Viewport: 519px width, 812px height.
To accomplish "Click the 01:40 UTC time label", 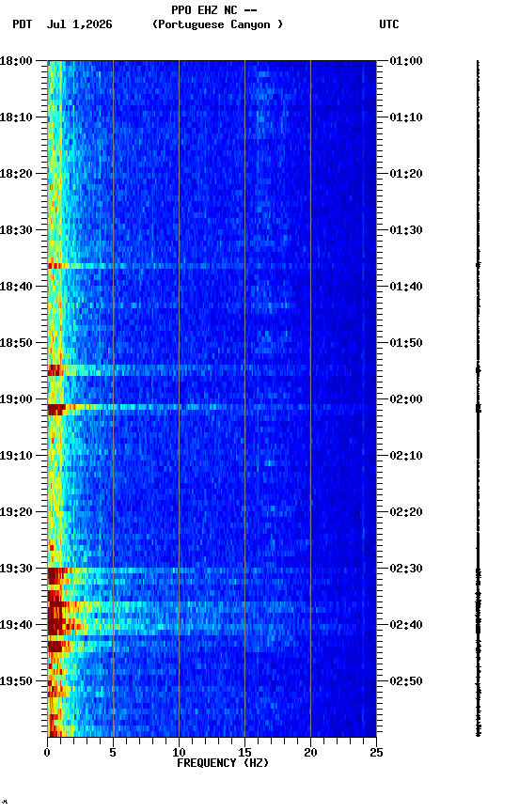I will pyautogui.click(x=406, y=287).
